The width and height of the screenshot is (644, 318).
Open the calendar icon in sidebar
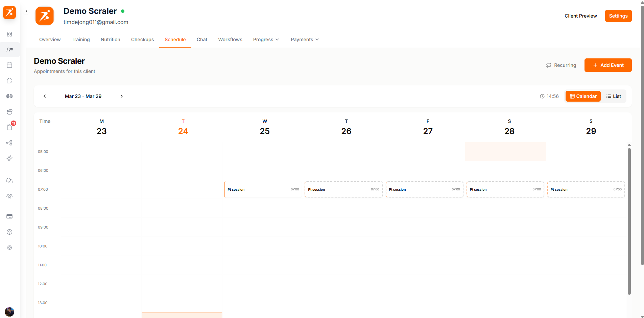(9, 65)
